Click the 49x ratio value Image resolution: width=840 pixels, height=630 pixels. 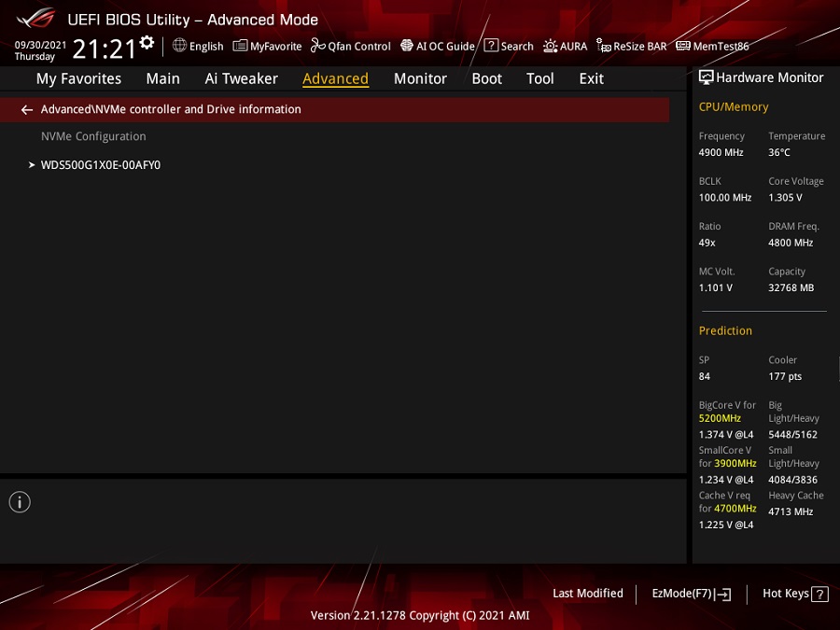coord(707,243)
